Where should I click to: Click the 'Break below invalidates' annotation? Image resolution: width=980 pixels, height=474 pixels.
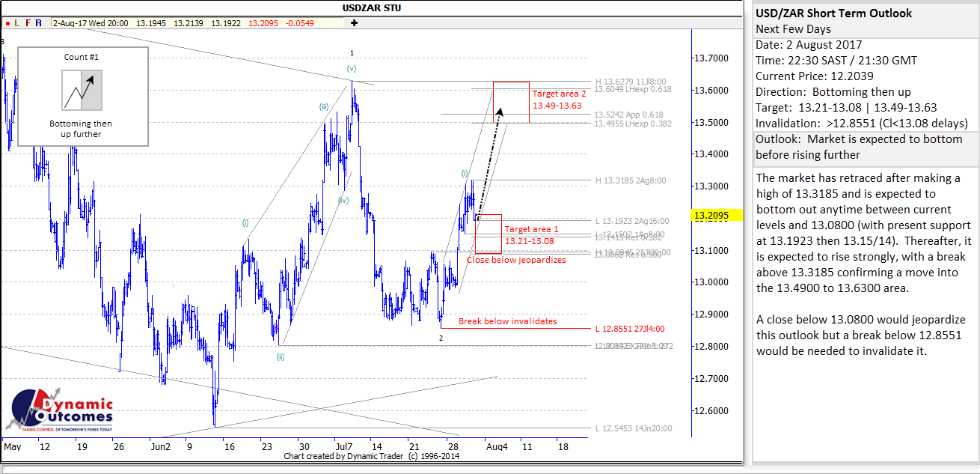(x=508, y=321)
